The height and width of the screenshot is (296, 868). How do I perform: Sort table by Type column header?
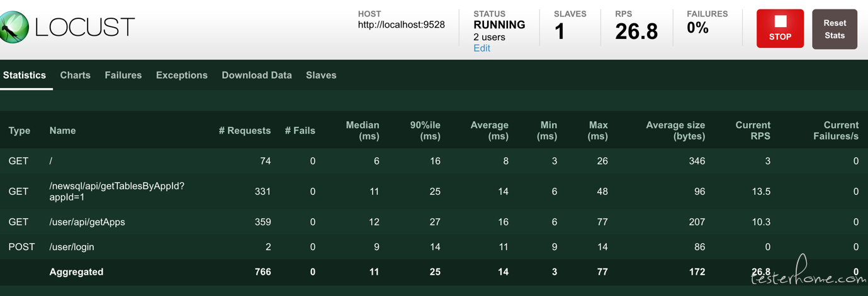(20, 131)
